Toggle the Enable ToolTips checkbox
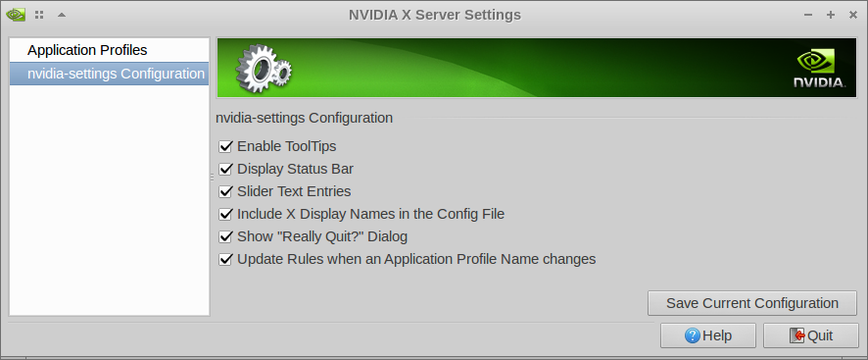 click(225, 146)
